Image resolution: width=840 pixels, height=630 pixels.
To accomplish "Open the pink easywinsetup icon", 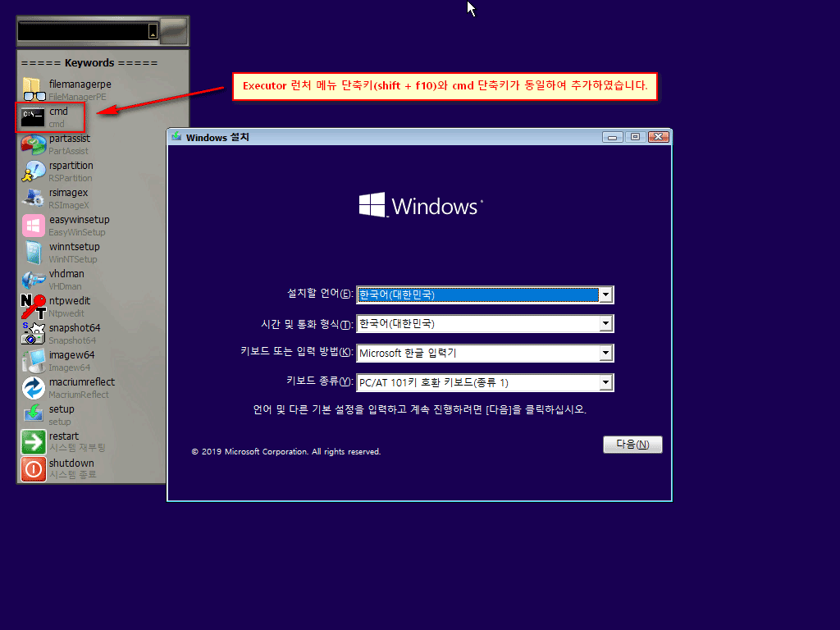I will point(33,226).
